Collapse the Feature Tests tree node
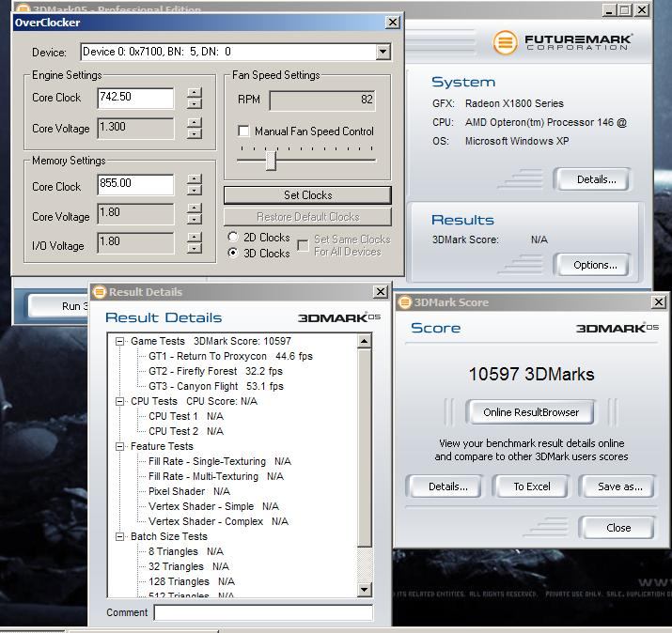The image size is (672, 633). 120,446
